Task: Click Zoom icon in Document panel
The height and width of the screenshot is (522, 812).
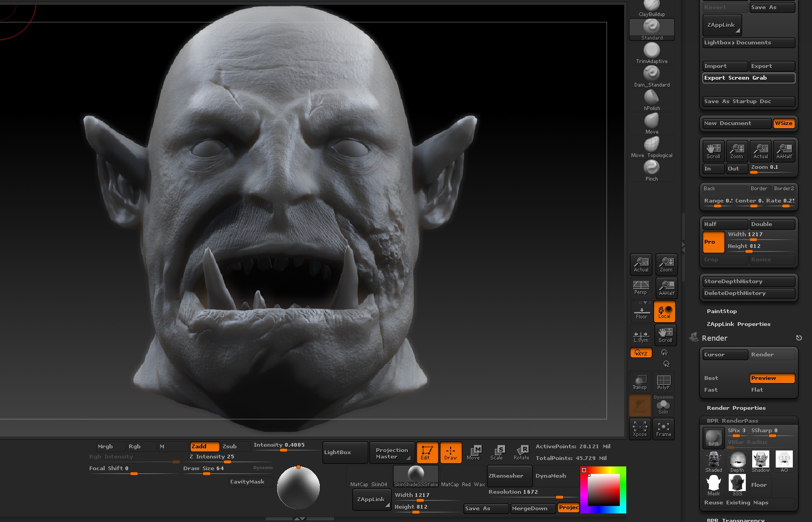Action: [737, 151]
